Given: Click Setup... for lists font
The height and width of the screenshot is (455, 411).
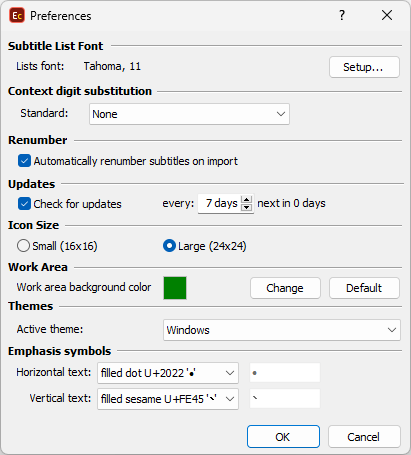Looking at the screenshot, I should click(364, 67).
